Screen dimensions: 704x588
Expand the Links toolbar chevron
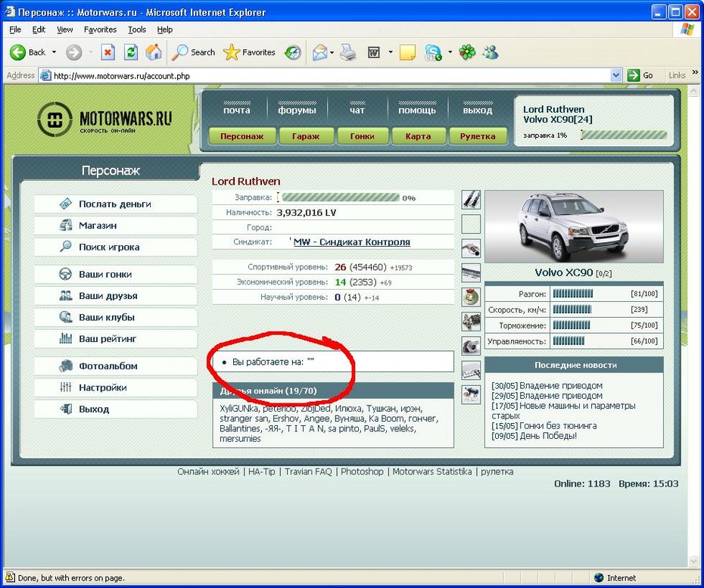click(x=696, y=72)
